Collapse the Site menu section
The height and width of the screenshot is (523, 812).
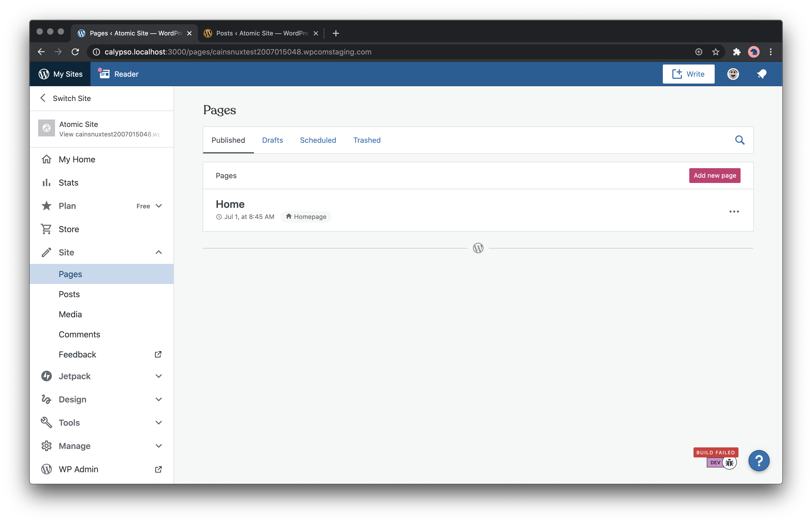(x=158, y=252)
